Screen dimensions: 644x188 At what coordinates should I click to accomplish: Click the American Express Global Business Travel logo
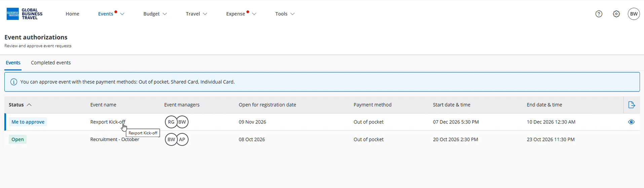pyautogui.click(x=25, y=14)
